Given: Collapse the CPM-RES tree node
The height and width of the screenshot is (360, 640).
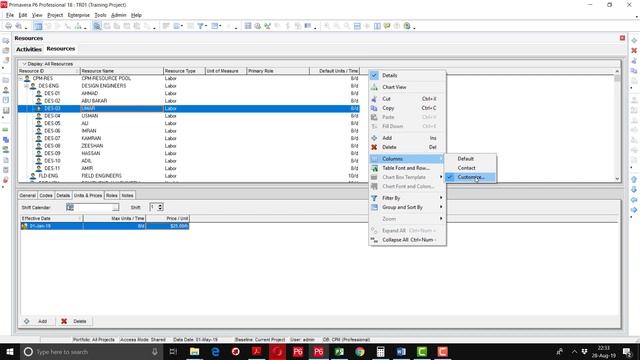Looking at the screenshot, I should click(21, 78).
